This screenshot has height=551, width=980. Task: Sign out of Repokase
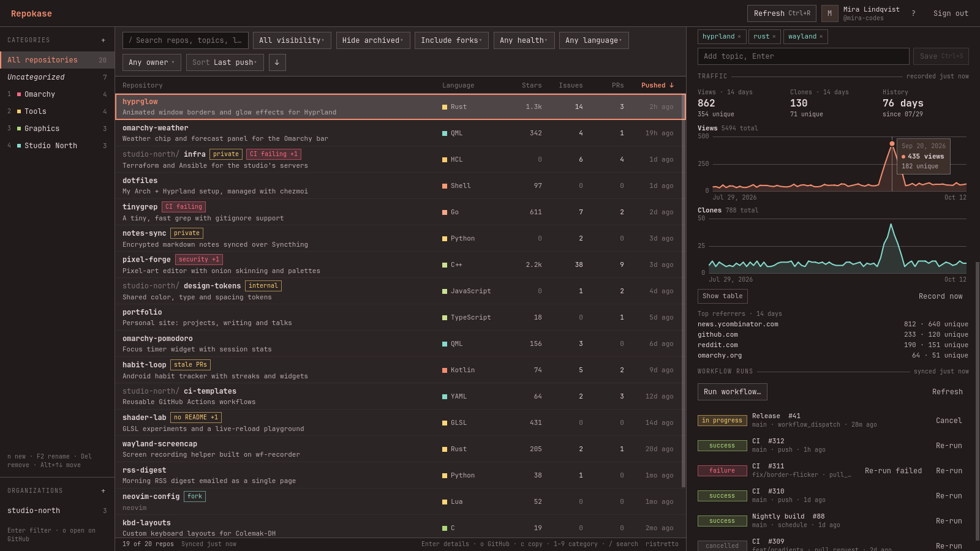pyautogui.click(x=951, y=13)
